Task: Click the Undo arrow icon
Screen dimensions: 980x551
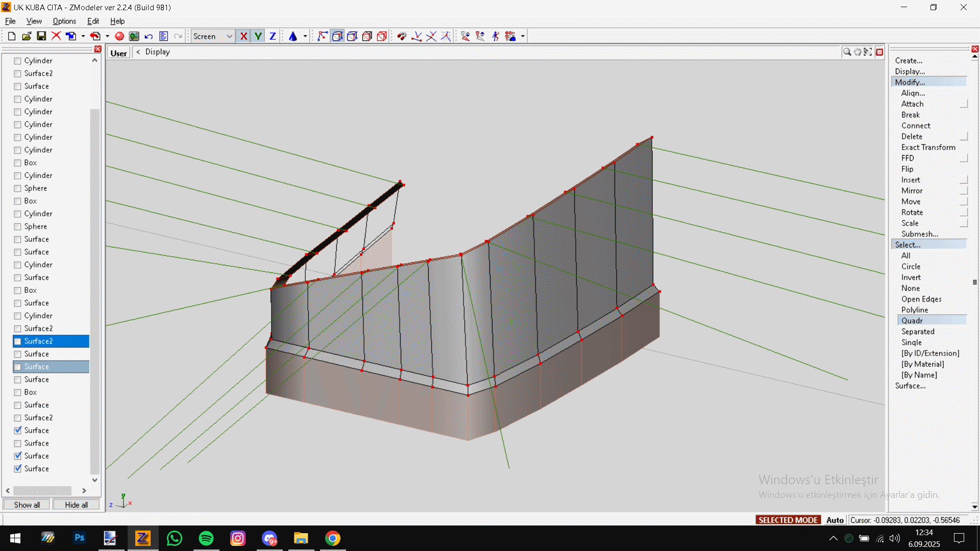Action: coord(149,36)
